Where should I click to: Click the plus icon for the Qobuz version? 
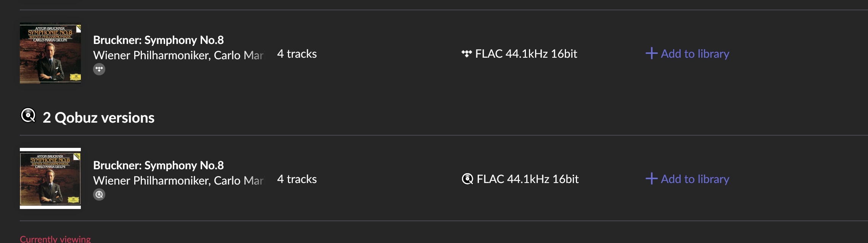click(x=651, y=178)
